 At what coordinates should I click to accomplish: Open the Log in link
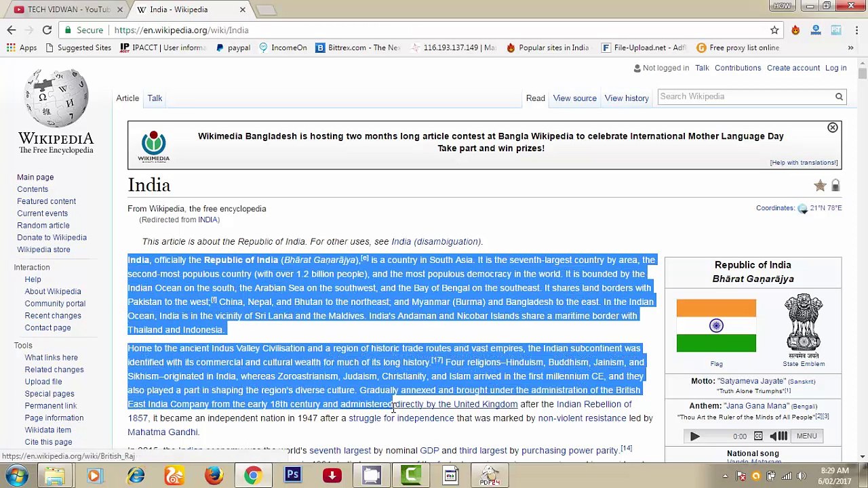tap(835, 68)
